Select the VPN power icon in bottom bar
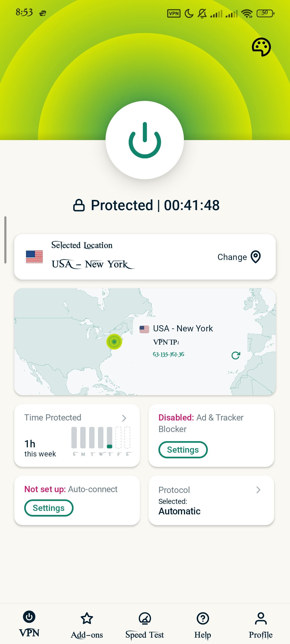Screen dimensions: 290x644 pyautogui.click(x=29, y=617)
